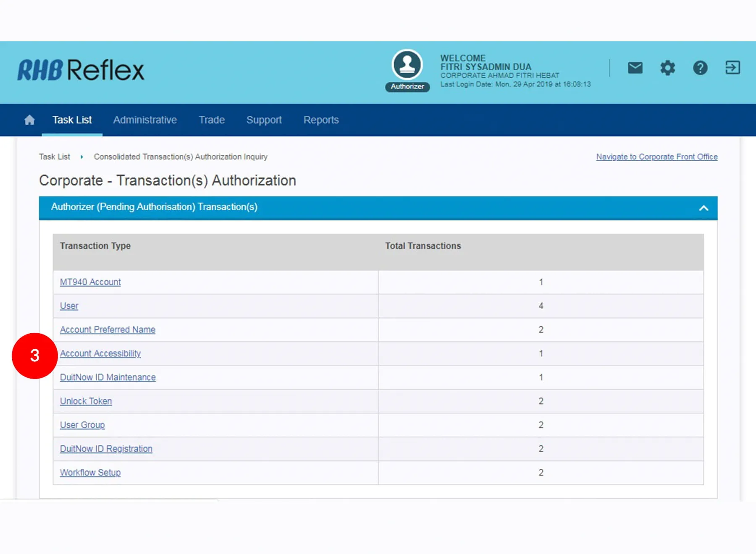Click the DuitNow ID Maintenance link

point(108,377)
